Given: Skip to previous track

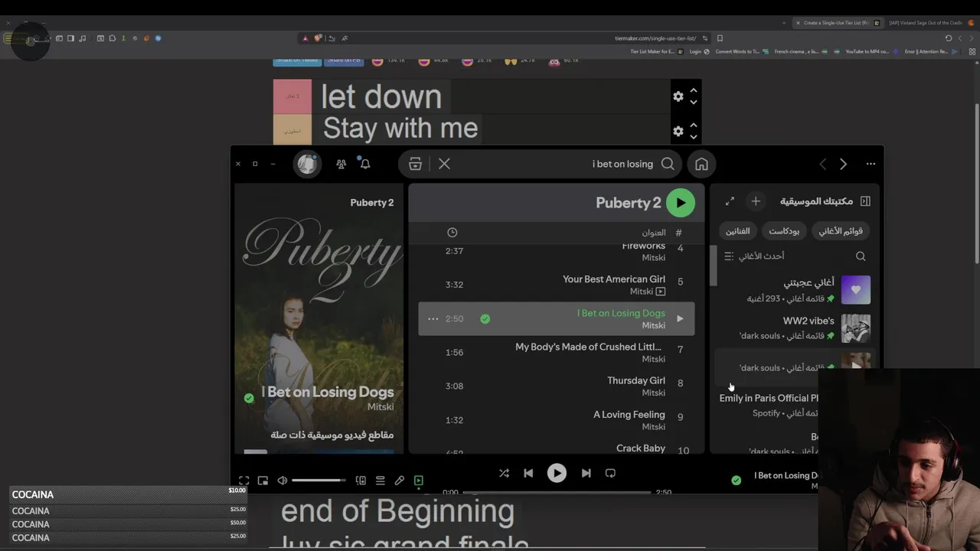Looking at the screenshot, I should point(528,473).
